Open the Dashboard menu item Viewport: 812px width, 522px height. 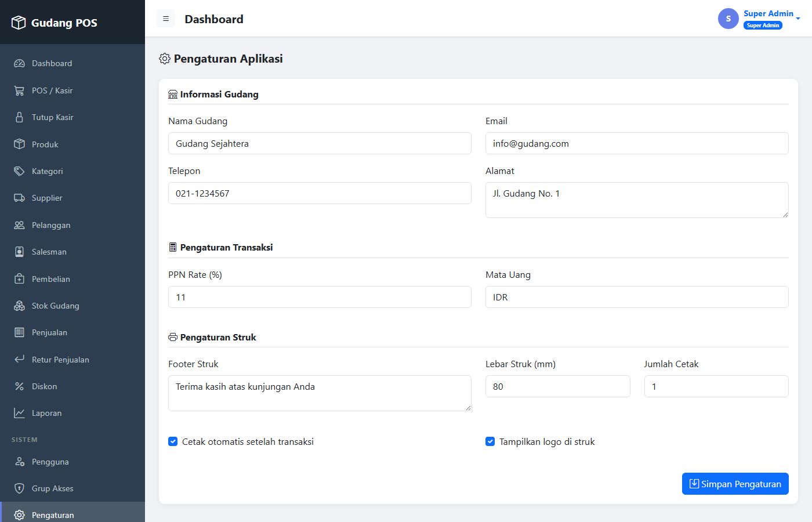click(x=72, y=63)
